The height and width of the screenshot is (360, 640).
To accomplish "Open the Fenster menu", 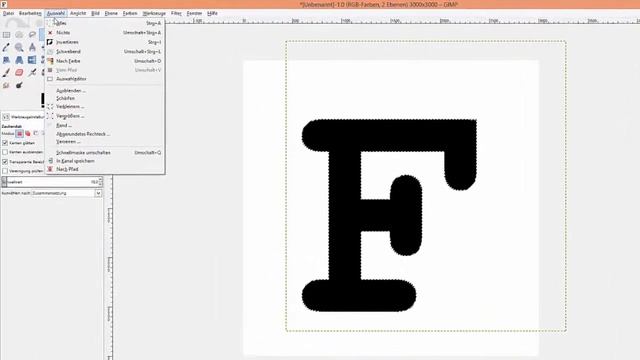I will [x=194, y=13].
